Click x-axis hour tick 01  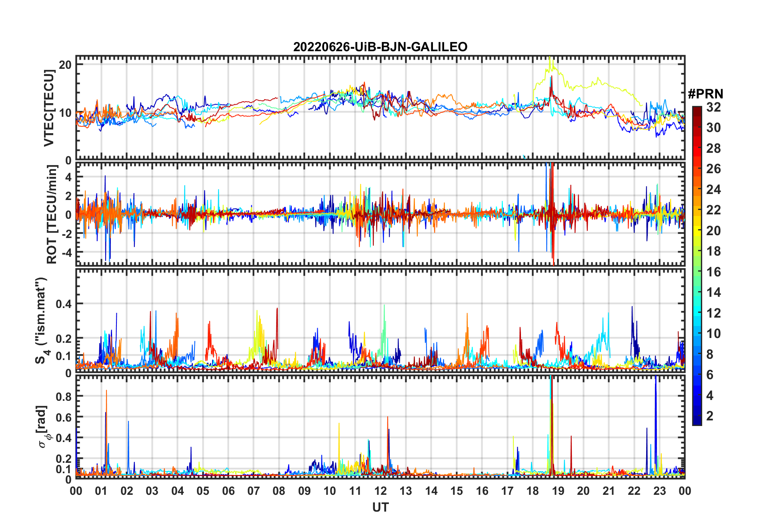pyautogui.click(x=101, y=491)
